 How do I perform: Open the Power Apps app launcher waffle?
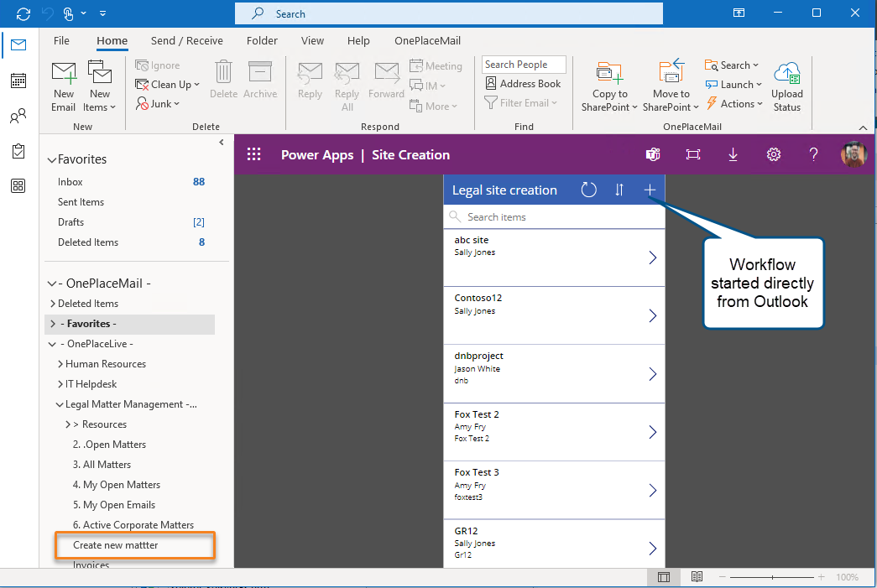[254, 154]
